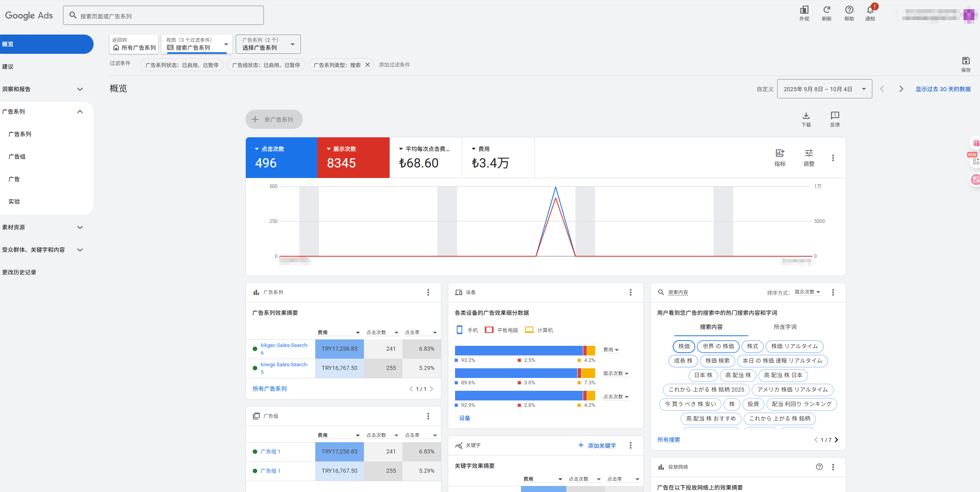Click the 显示过去 30 天的数据 link
The width and height of the screenshot is (980, 492).
point(943,89)
